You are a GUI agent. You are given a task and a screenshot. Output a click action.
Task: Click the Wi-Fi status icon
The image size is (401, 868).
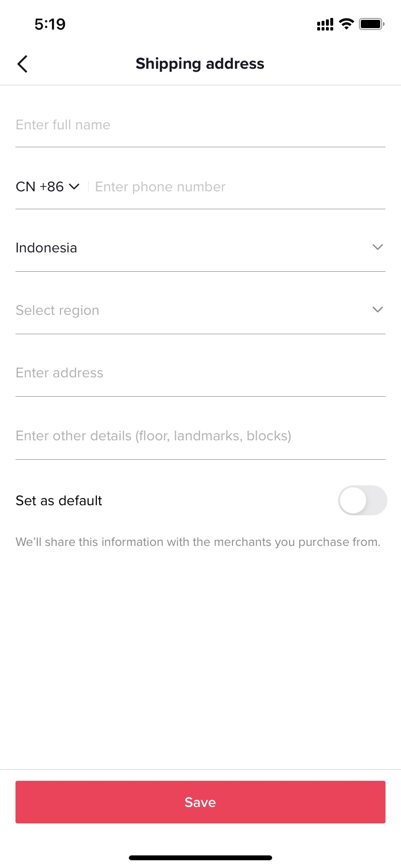point(346,24)
